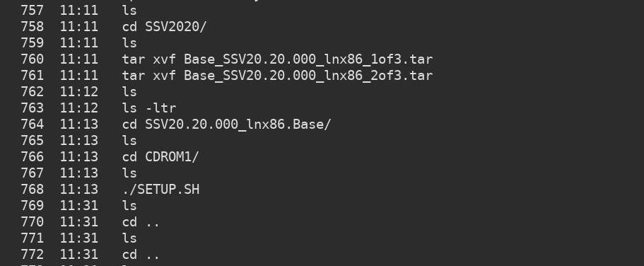The height and width of the screenshot is (266, 644).
Task: Click the 11:12 timestamp on line 762
Action: (79, 92)
